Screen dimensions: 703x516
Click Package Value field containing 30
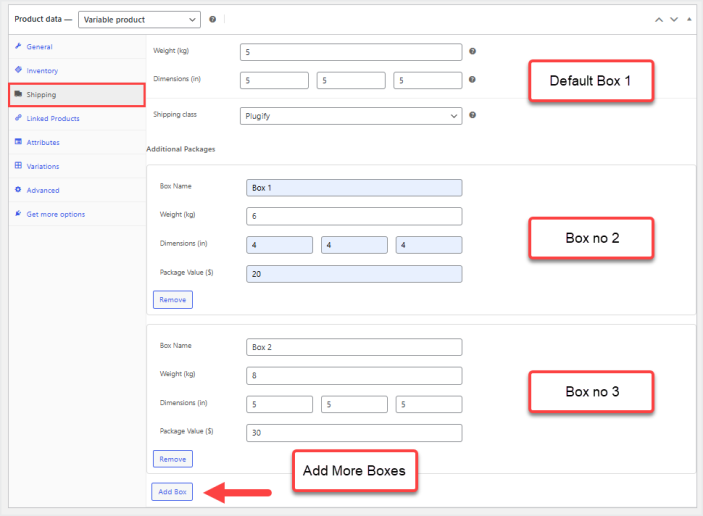[x=354, y=433]
